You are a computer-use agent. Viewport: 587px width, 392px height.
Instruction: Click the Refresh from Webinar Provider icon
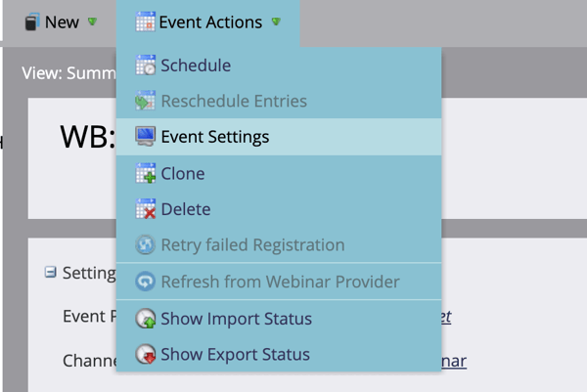pyautogui.click(x=145, y=282)
